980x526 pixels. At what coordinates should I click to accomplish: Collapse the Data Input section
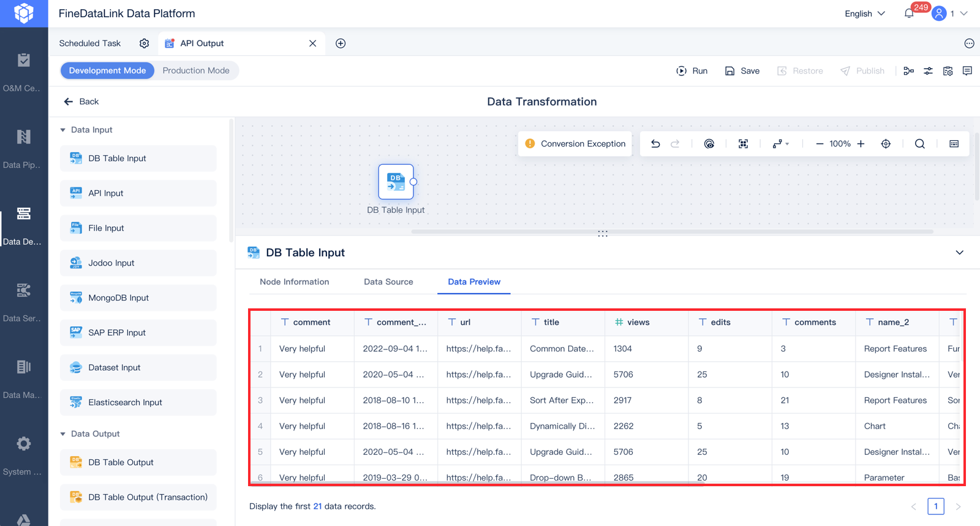point(63,130)
